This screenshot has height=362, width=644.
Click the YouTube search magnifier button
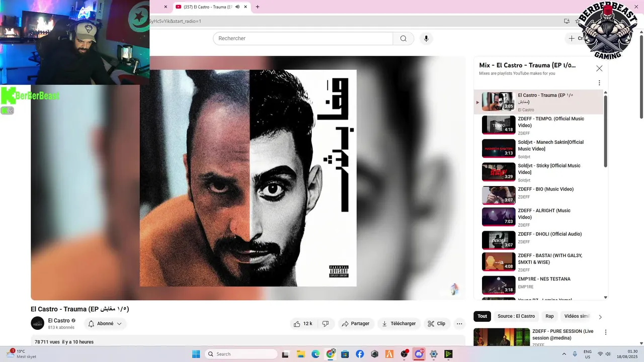coord(404,39)
